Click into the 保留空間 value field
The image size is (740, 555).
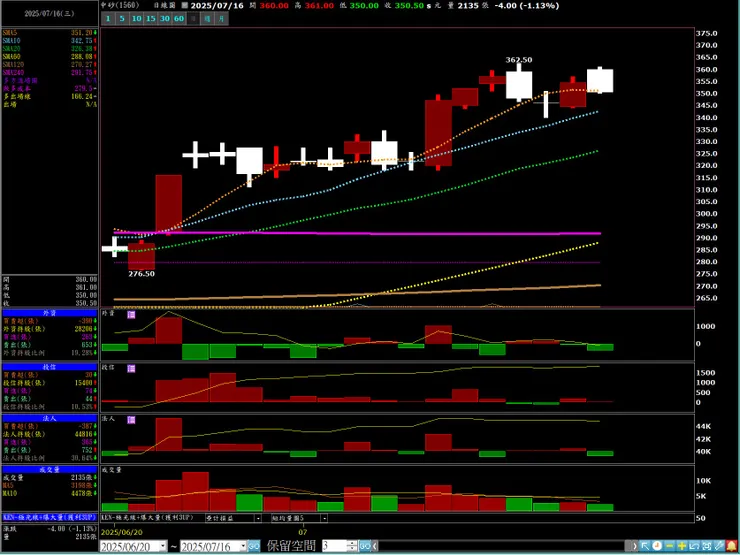[334, 546]
